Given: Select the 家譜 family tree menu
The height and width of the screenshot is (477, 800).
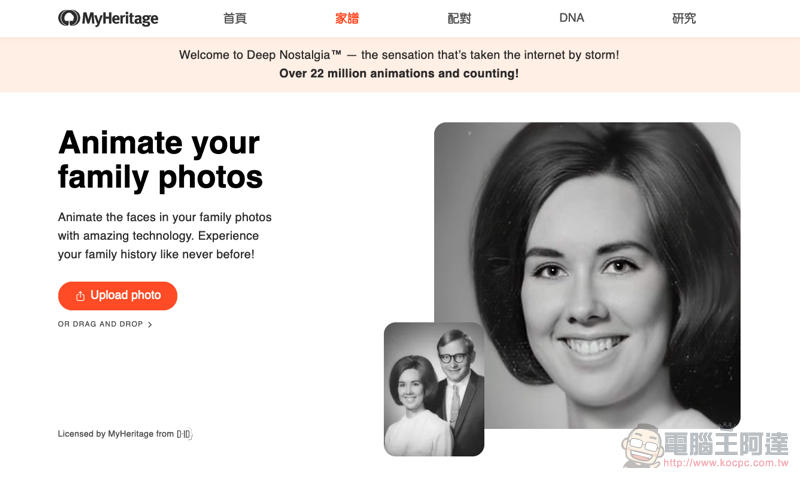Looking at the screenshot, I should click(347, 18).
